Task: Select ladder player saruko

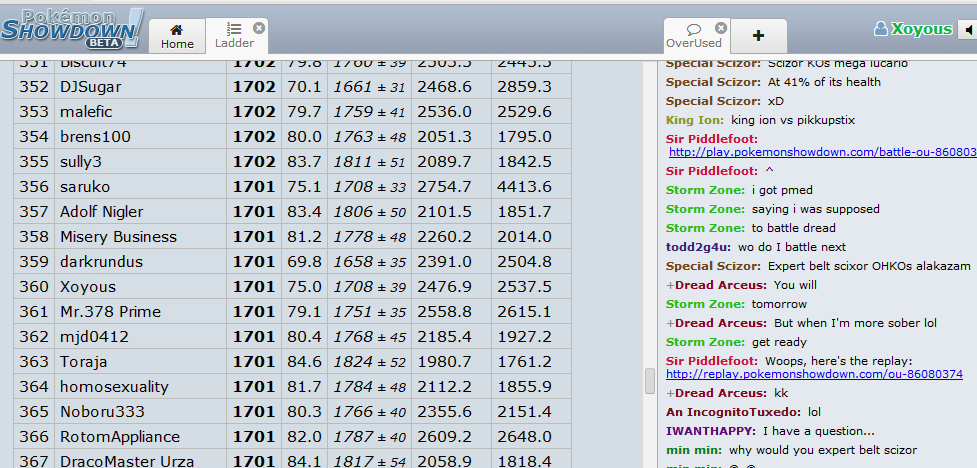Action: [85, 186]
